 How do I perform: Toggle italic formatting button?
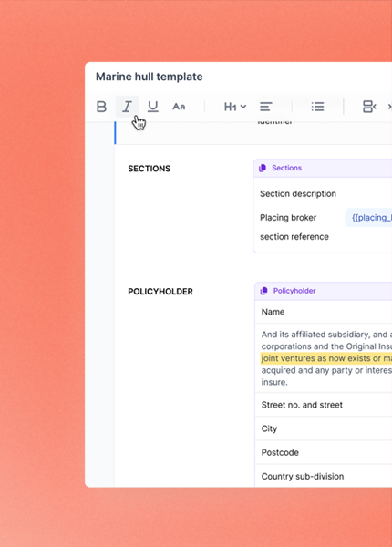128,107
